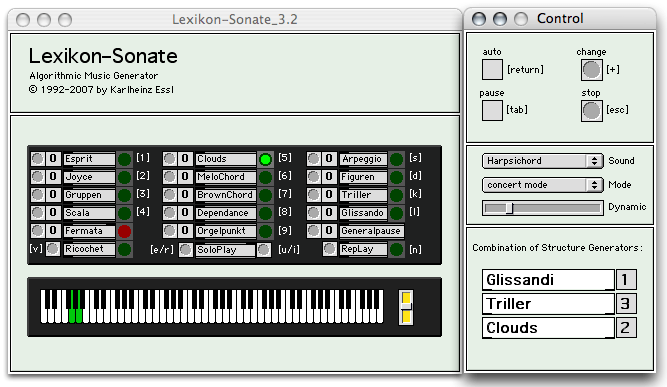667x387 pixels.
Task: Toggle the Glissando dark green LED
Action: click(396, 213)
